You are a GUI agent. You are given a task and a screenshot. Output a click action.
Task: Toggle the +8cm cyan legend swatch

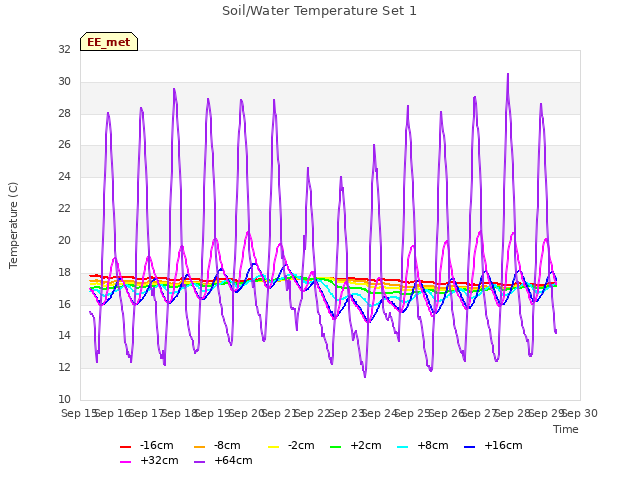point(402,447)
